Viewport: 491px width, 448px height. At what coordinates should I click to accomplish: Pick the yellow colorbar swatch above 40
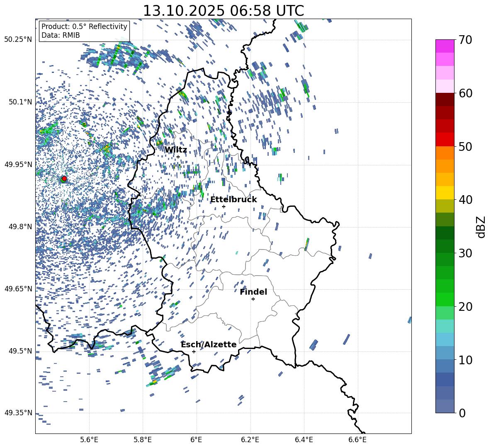point(445,193)
